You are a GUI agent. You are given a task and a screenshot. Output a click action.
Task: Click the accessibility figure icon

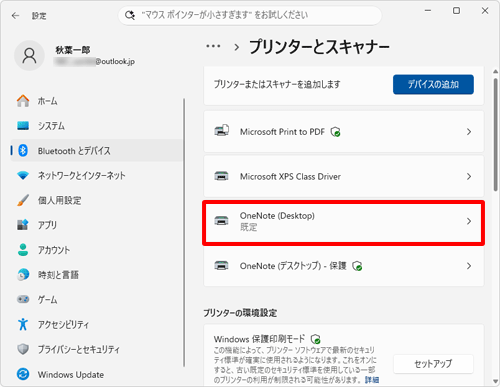point(23,324)
